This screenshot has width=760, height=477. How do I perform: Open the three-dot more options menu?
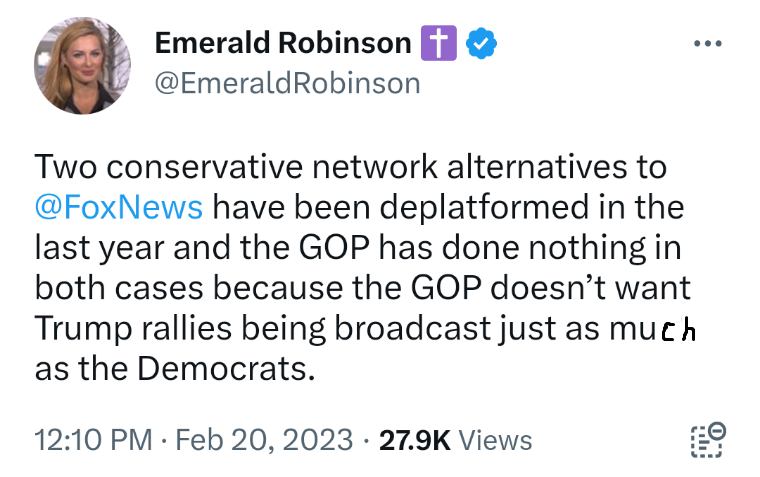(x=707, y=44)
